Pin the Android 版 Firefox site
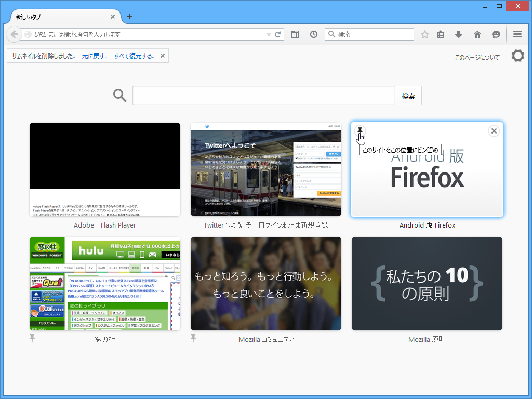This screenshot has width=532, height=399. click(359, 131)
